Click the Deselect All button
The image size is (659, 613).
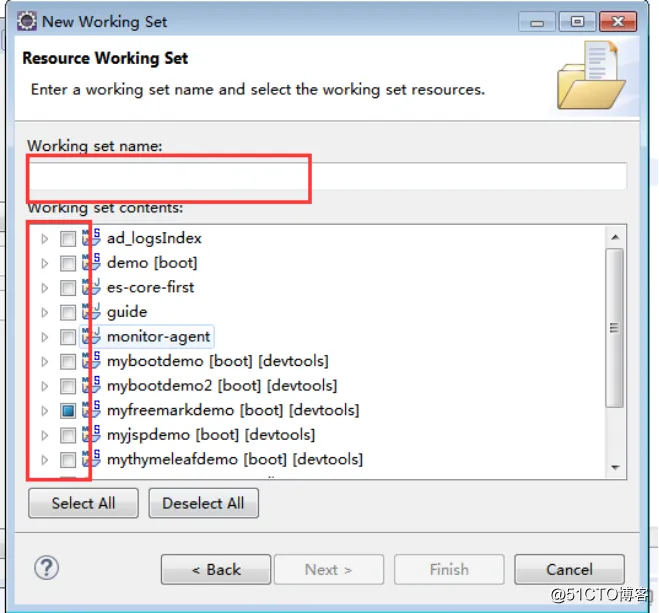[203, 503]
